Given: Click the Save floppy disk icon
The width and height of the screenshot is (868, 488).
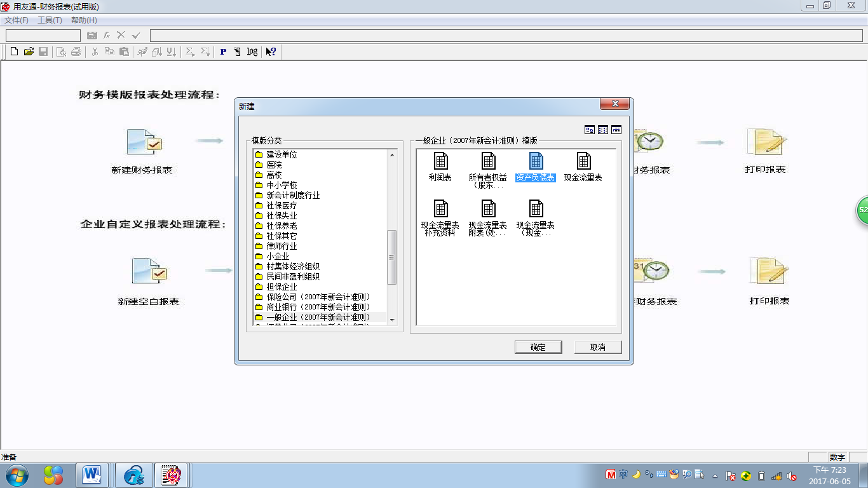Looking at the screenshot, I should (43, 51).
